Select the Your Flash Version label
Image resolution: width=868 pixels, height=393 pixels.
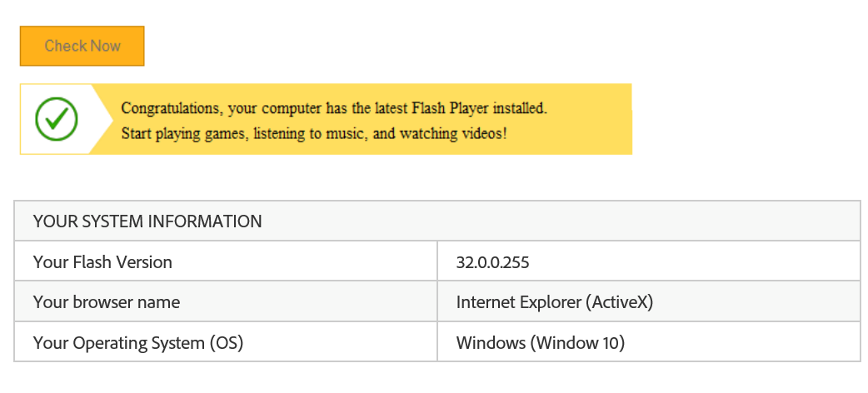point(102,261)
